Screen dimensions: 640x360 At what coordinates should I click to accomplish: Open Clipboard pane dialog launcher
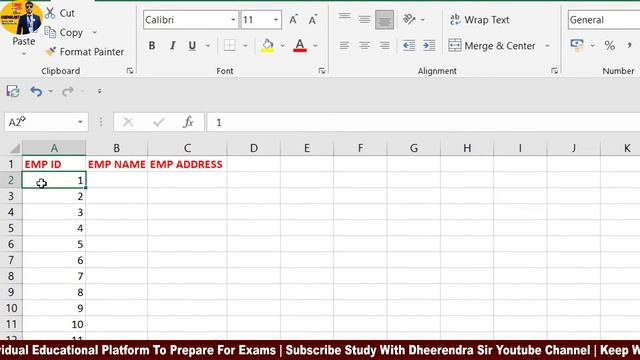[x=130, y=71]
